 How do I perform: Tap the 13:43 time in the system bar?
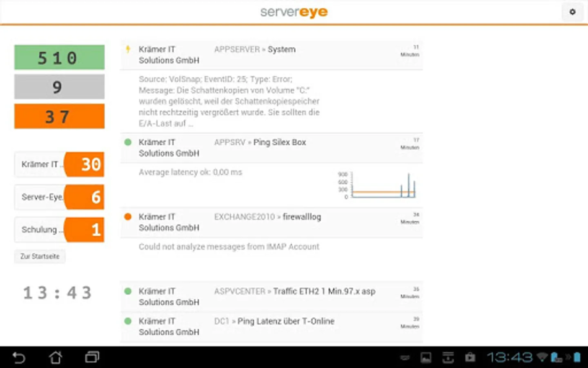pyautogui.click(x=510, y=358)
